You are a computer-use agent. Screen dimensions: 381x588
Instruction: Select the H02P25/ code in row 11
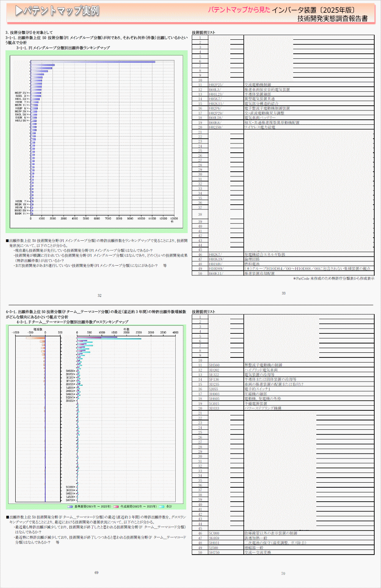coord(216,85)
